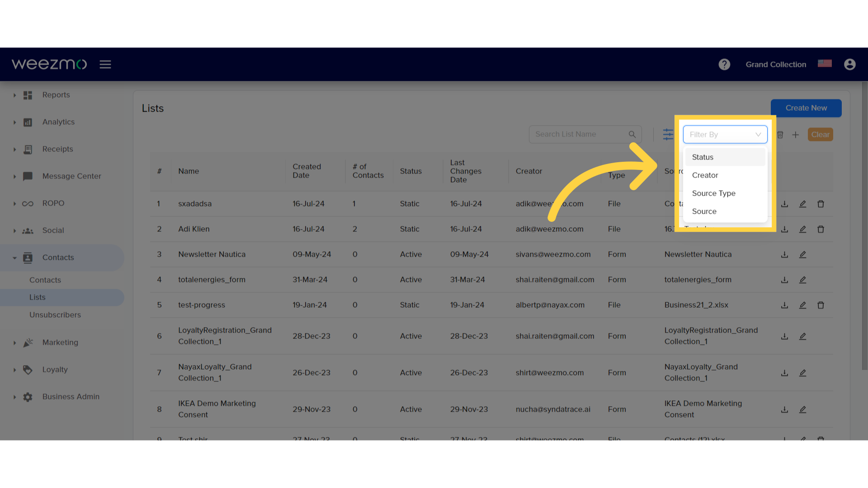Delete the Adi Klien list
The height and width of the screenshot is (488, 868).
click(x=821, y=230)
